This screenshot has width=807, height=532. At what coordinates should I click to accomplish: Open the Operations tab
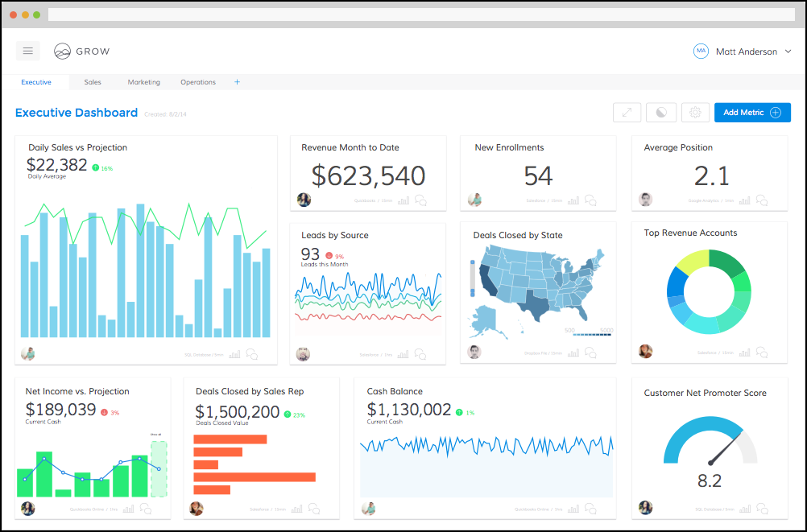pos(198,82)
